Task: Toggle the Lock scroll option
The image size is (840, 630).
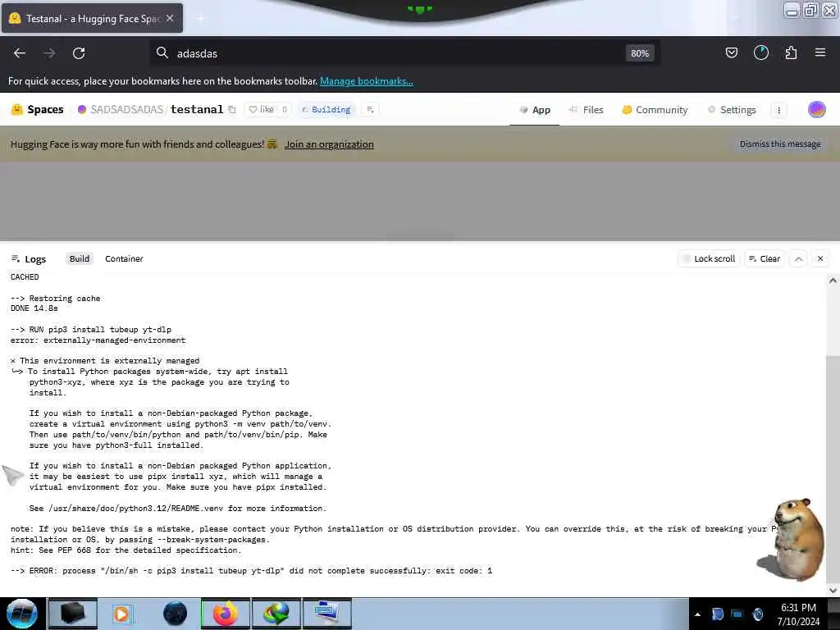Action: pos(710,258)
